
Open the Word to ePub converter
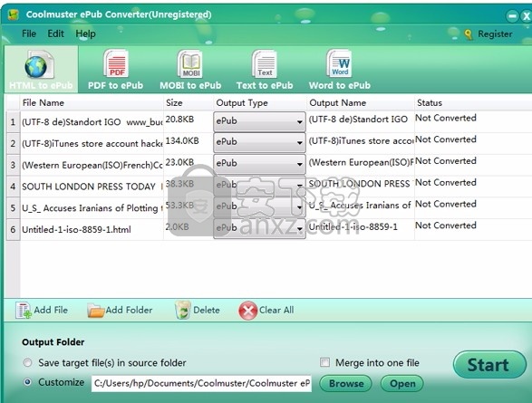pos(339,70)
